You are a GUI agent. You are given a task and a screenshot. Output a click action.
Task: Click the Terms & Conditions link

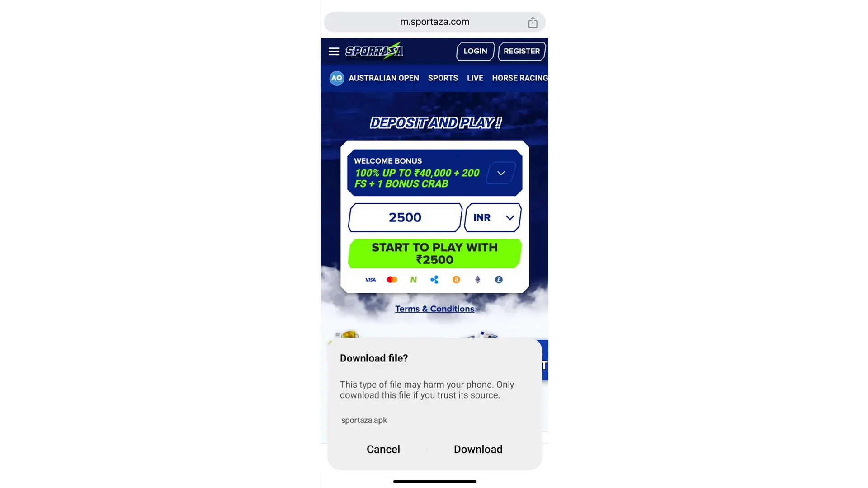(x=434, y=309)
